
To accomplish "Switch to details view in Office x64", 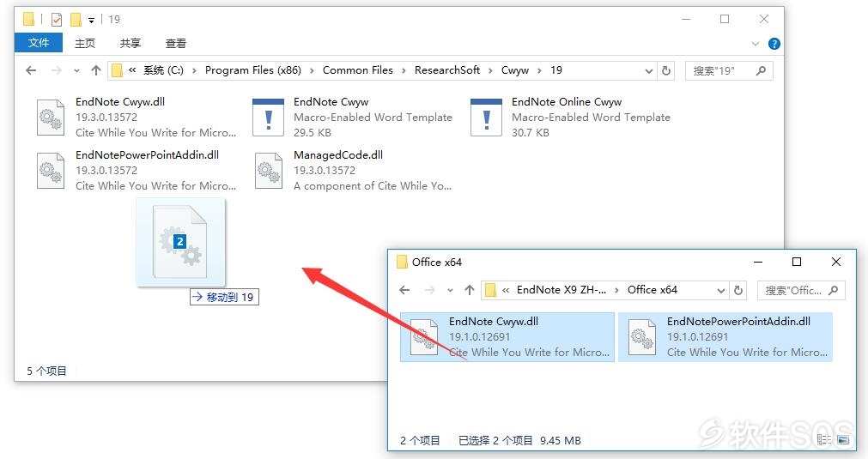I will (824, 439).
